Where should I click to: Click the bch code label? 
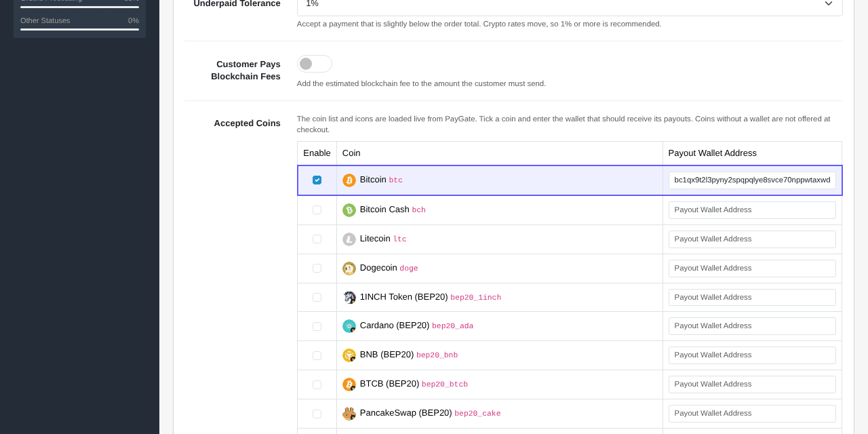click(419, 210)
